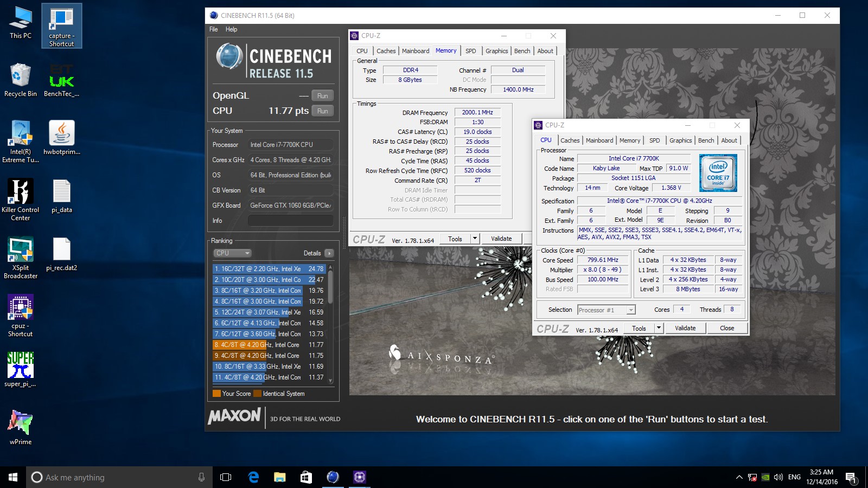Open This PC desktop icon
Image resolution: width=868 pixels, height=488 pixels.
[x=21, y=23]
